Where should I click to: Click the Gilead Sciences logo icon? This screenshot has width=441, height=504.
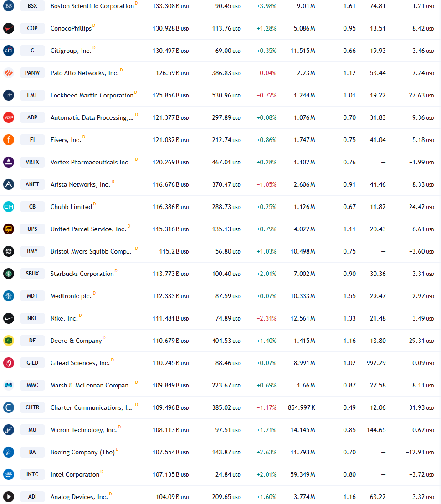click(x=9, y=363)
